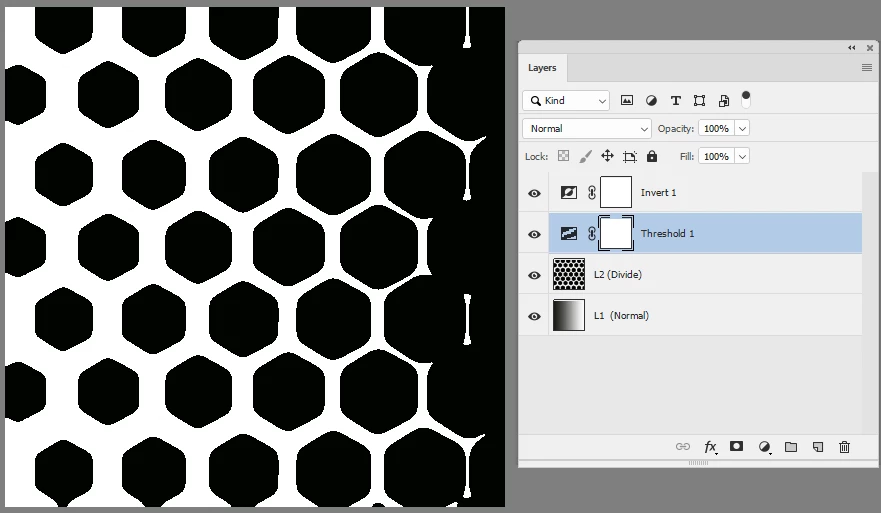Hide the L2 (Divide) layer

click(x=534, y=275)
